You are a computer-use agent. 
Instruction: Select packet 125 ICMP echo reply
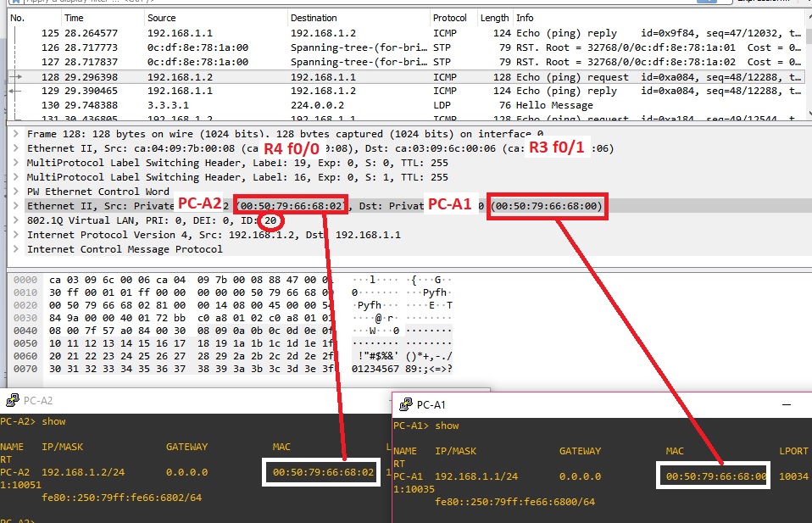254,32
